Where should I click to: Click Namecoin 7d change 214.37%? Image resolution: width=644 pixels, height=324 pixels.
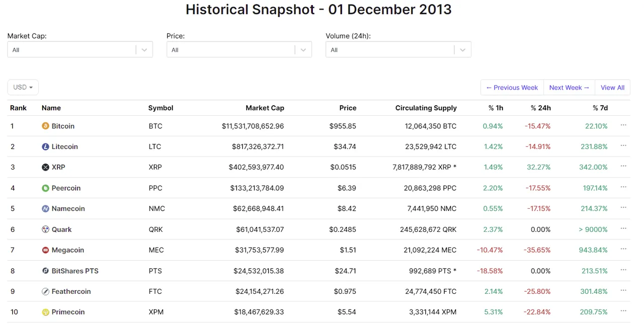pyautogui.click(x=594, y=209)
